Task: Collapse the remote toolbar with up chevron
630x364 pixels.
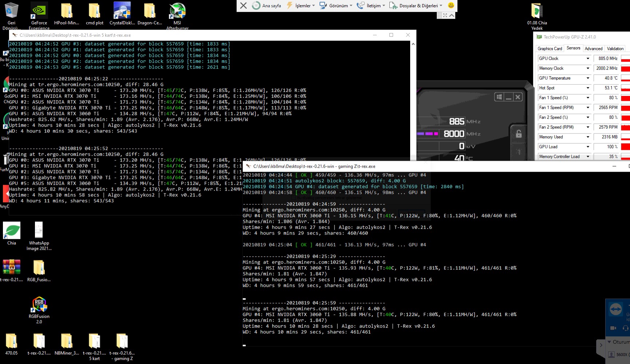Action: click(452, 15)
